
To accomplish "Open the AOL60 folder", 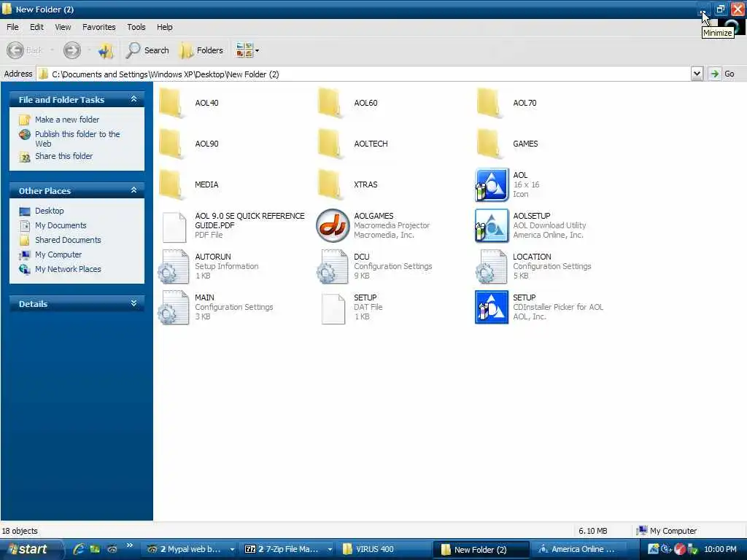I will pyautogui.click(x=348, y=103).
